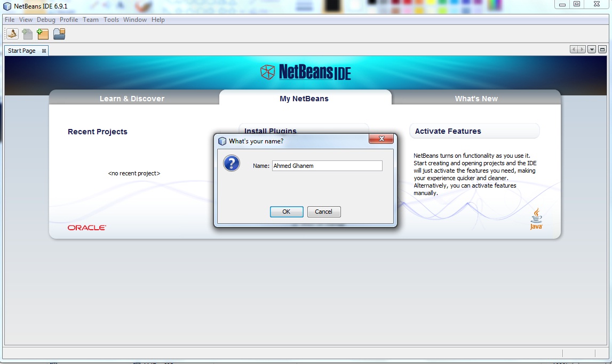Switch to What's New tab
612x364 pixels.
(476, 99)
